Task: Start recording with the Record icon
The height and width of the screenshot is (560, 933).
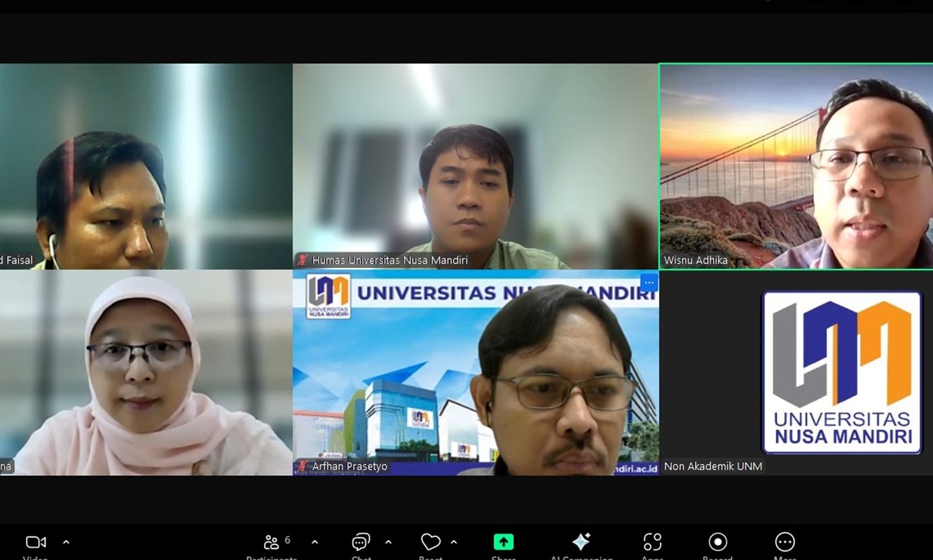Action: (717, 542)
